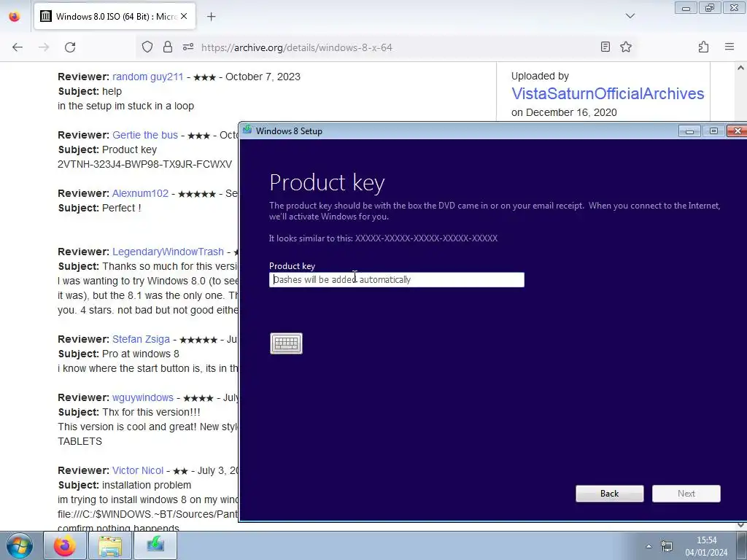This screenshot has height=560, width=747.
Task: Click the Next button in Setup
Action: click(686, 494)
